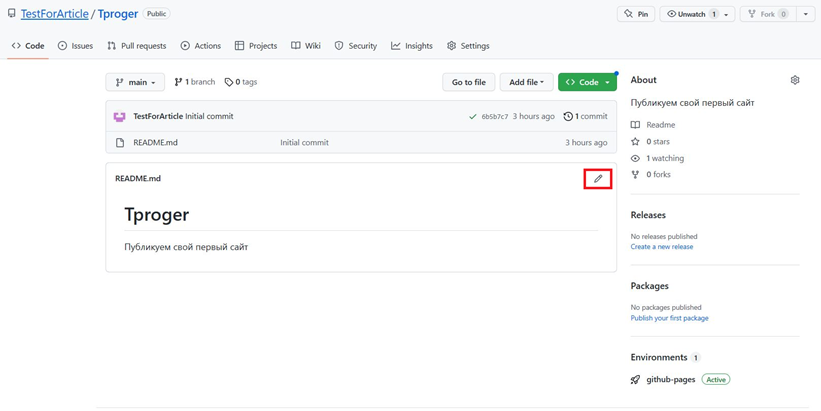Screen dimensions: 821x411
Task: Switch to the Code tab
Action: pos(28,46)
